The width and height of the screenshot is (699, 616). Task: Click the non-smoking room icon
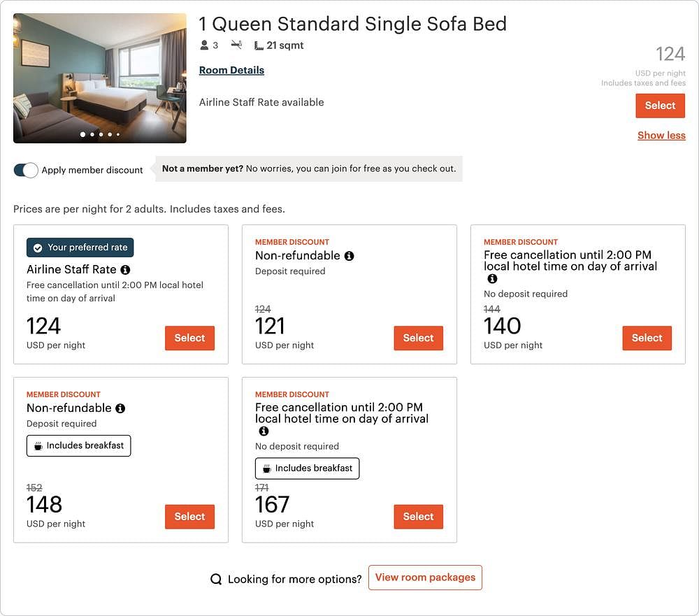[x=236, y=45]
